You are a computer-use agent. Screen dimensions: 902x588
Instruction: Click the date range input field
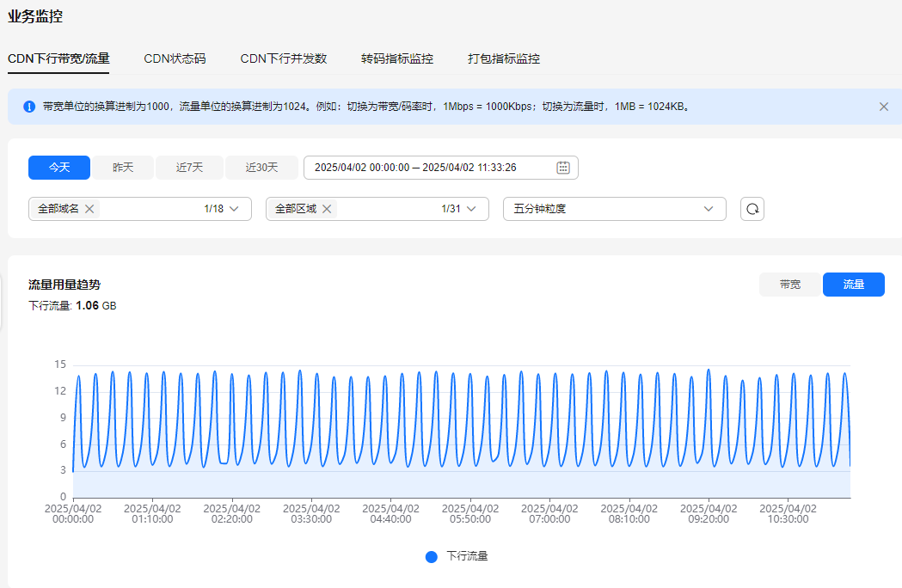(x=440, y=168)
